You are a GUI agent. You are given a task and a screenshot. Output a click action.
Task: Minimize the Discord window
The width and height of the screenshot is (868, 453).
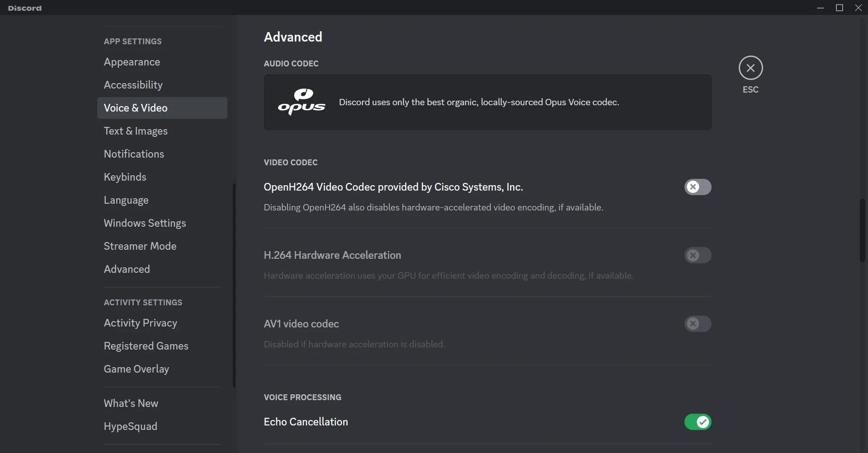821,8
